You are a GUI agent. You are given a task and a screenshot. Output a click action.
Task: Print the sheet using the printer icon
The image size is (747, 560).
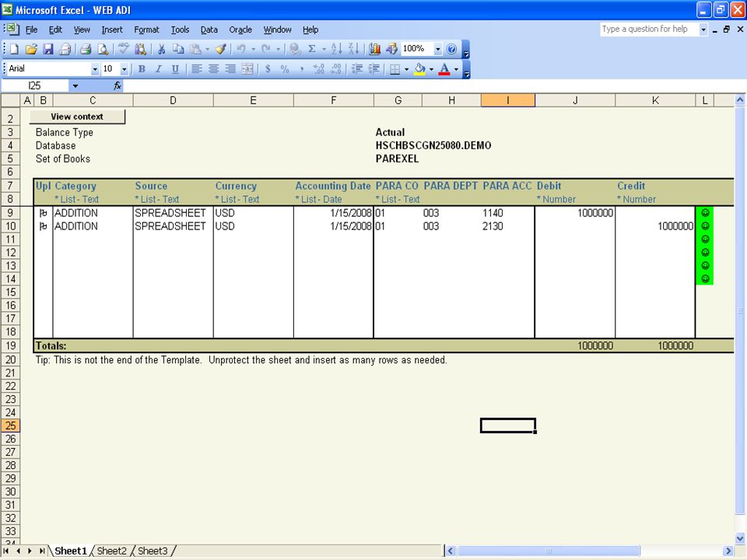pos(86,49)
